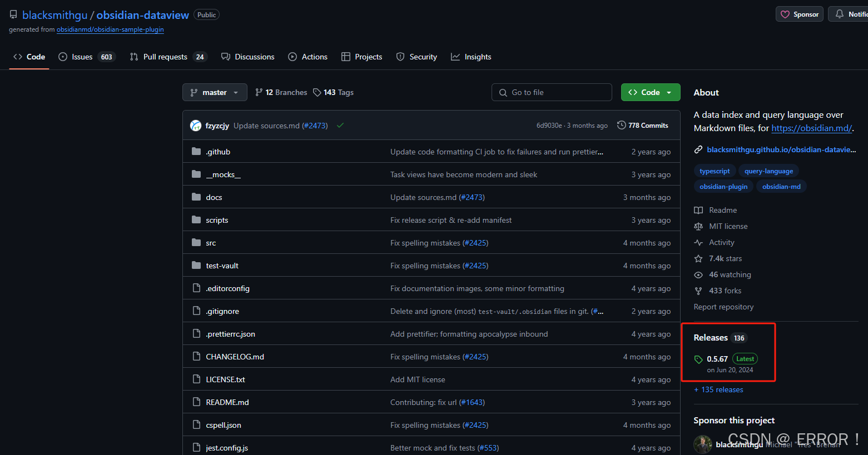
Task: Click the test-vault folder icon
Action: tap(196, 266)
